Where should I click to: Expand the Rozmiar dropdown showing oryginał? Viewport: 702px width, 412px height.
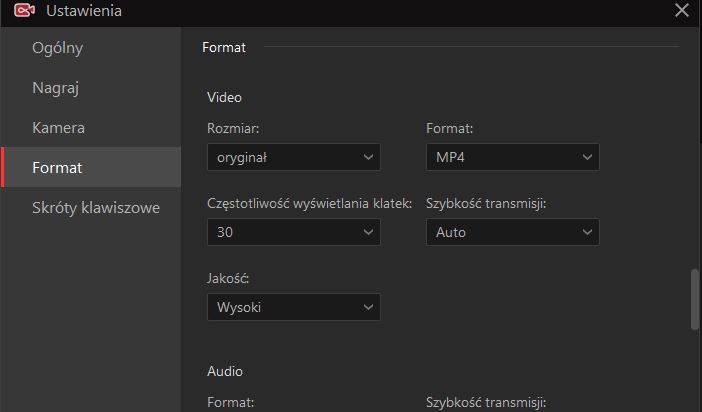294,157
